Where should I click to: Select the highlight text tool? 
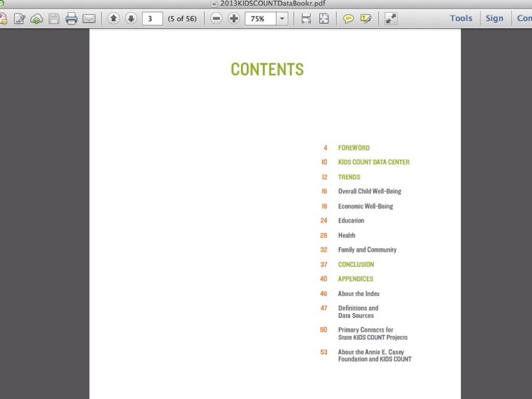point(366,19)
